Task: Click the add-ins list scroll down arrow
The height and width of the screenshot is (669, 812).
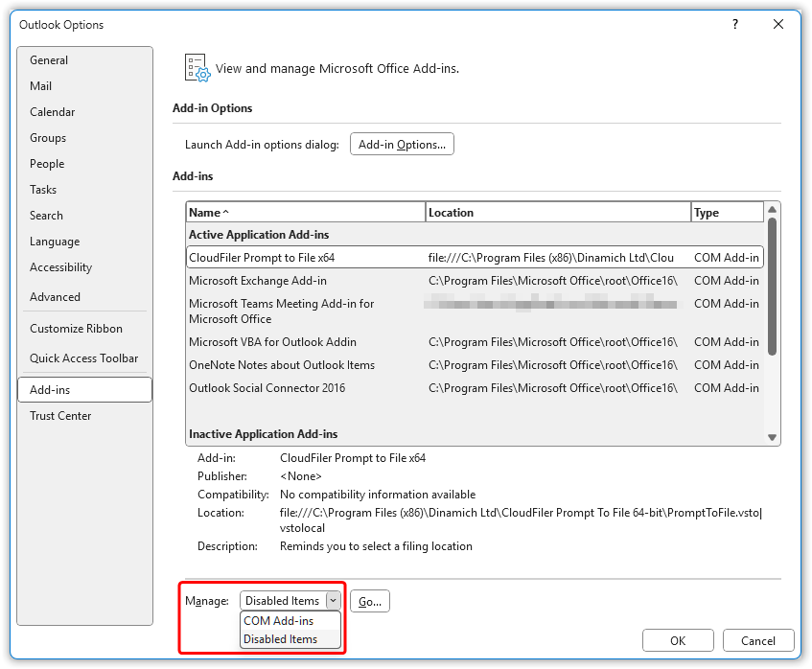Action: (x=772, y=438)
